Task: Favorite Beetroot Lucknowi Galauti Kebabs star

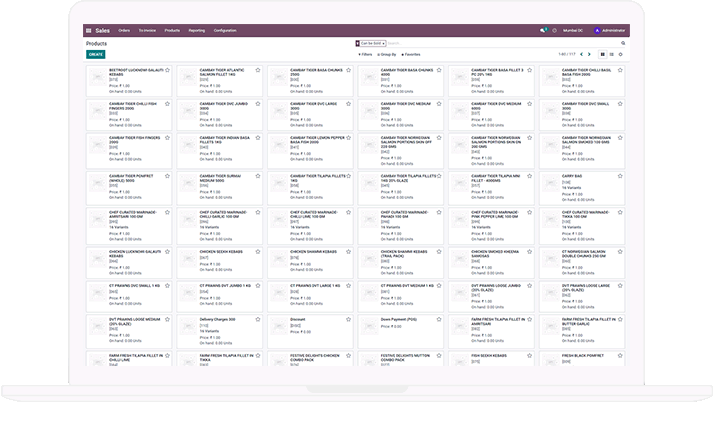Action: coord(167,70)
